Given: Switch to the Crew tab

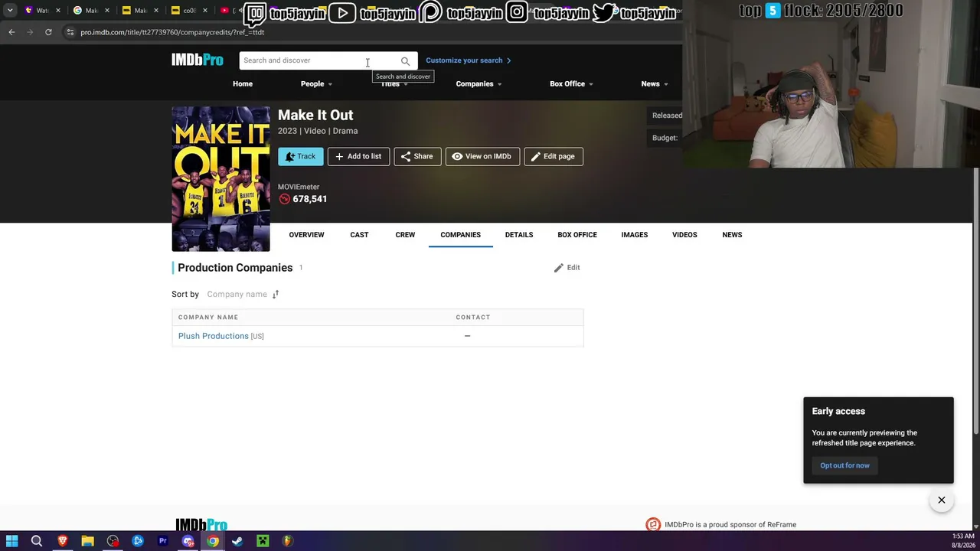Looking at the screenshot, I should point(405,235).
